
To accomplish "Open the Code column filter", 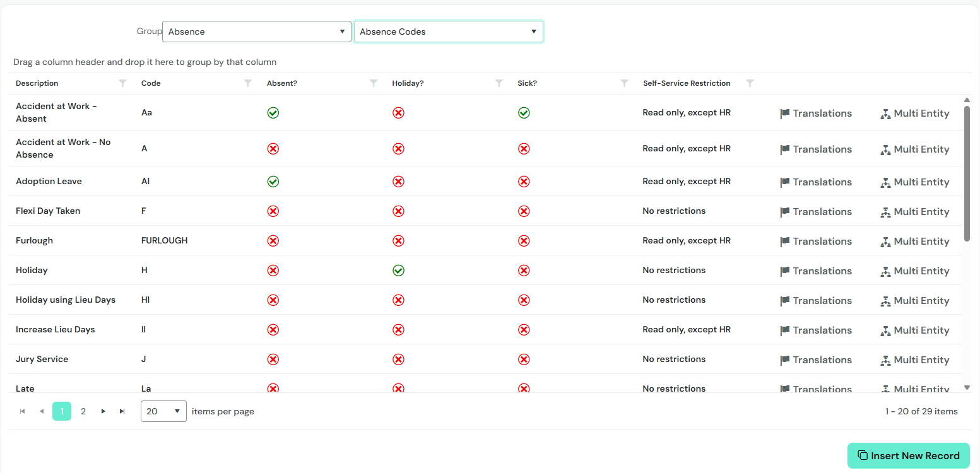I will click(x=249, y=83).
